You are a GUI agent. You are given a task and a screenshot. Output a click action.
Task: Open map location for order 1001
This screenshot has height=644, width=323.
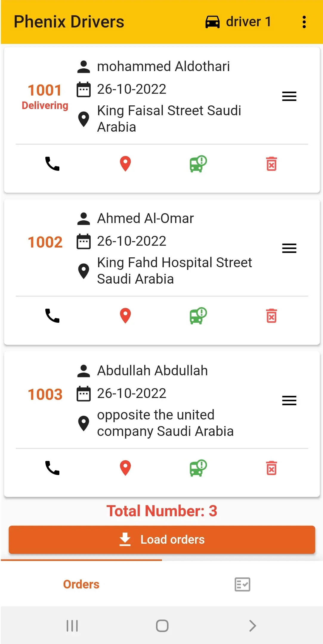[125, 164]
